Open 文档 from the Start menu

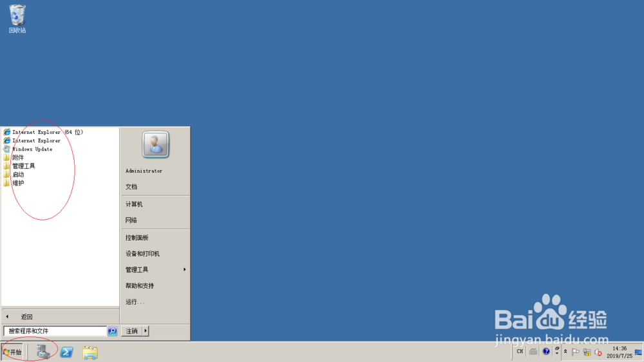(x=131, y=187)
